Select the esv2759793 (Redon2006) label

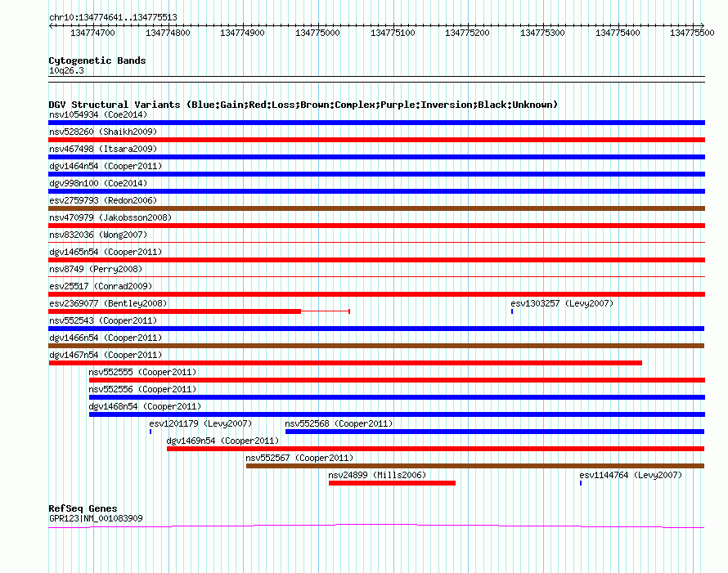[x=103, y=200]
